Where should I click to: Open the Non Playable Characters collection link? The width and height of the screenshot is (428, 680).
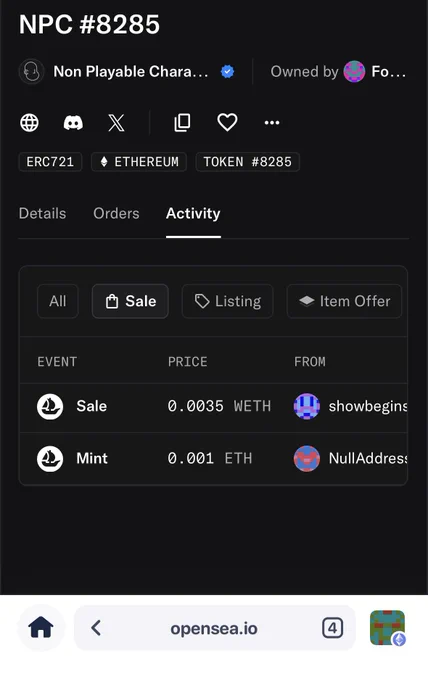pyautogui.click(x=131, y=72)
